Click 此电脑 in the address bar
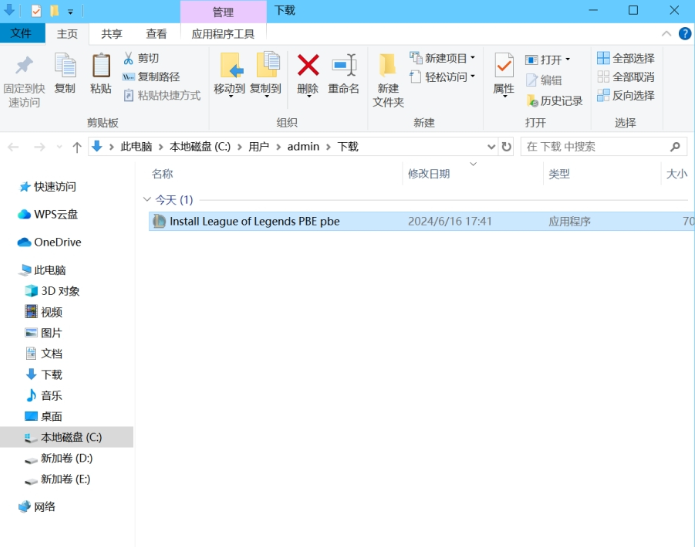Viewport: 697px width, 547px height. (136, 147)
